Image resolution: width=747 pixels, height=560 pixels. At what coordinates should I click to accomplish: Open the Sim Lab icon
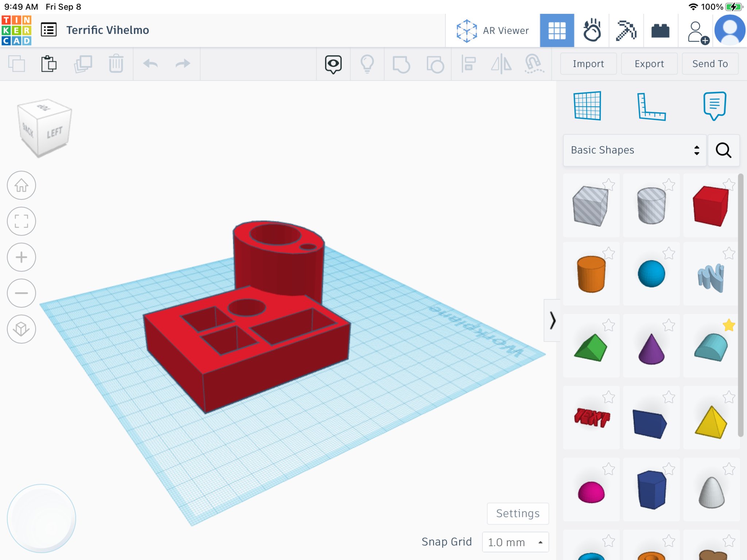(592, 31)
